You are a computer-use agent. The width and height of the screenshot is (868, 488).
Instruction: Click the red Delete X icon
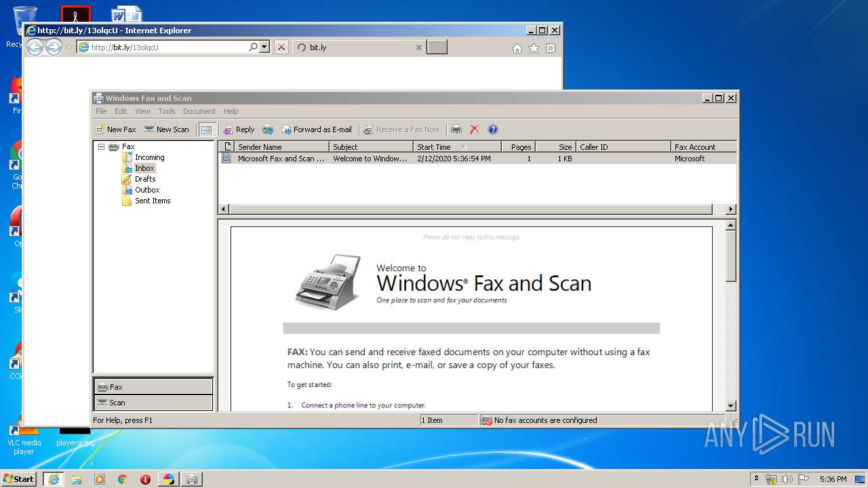[x=474, y=129]
